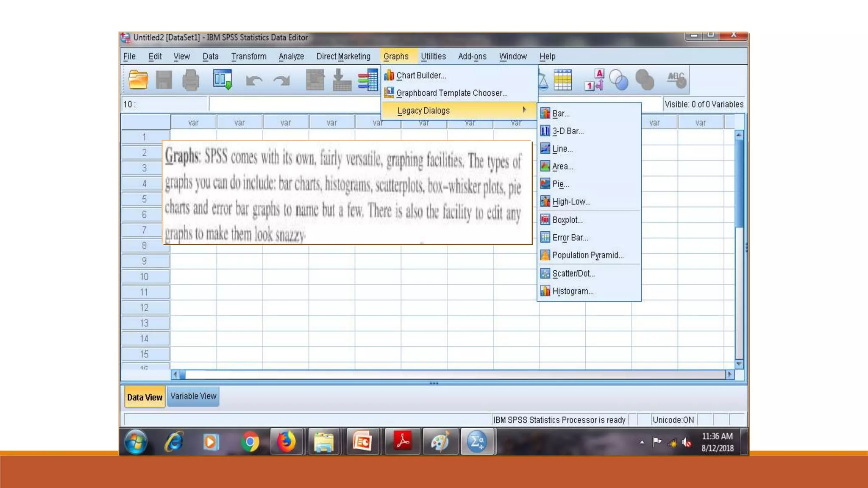Viewport: 868px width, 488px height.
Task: Select row header number 10
Action: tap(145, 277)
